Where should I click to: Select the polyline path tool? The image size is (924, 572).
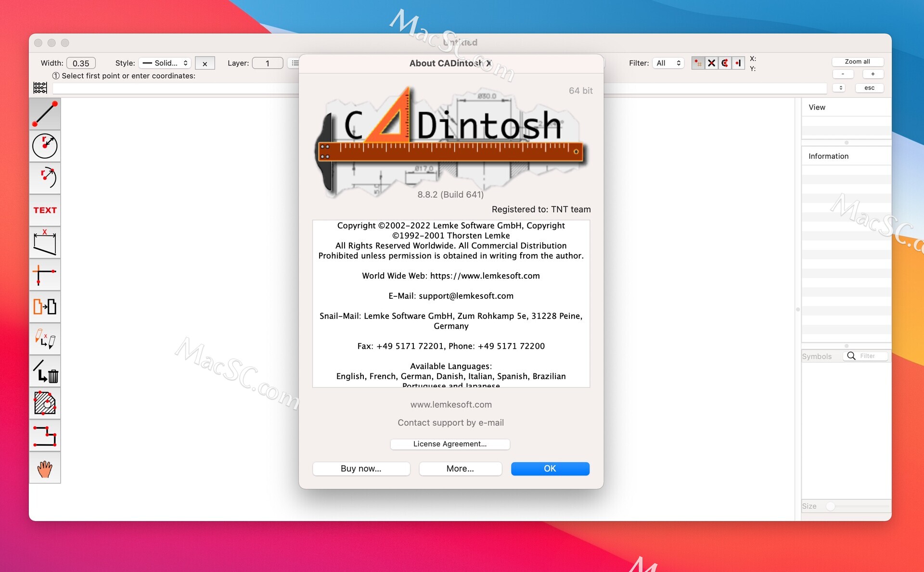pyautogui.click(x=45, y=436)
